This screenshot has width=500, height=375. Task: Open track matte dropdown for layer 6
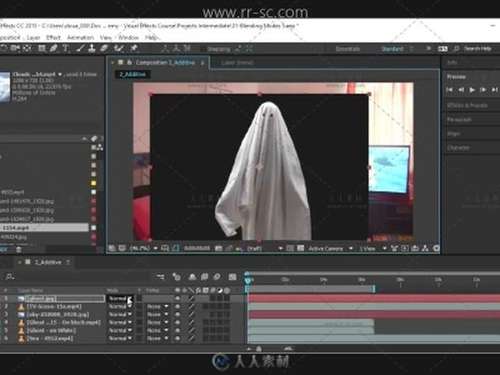point(157,338)
